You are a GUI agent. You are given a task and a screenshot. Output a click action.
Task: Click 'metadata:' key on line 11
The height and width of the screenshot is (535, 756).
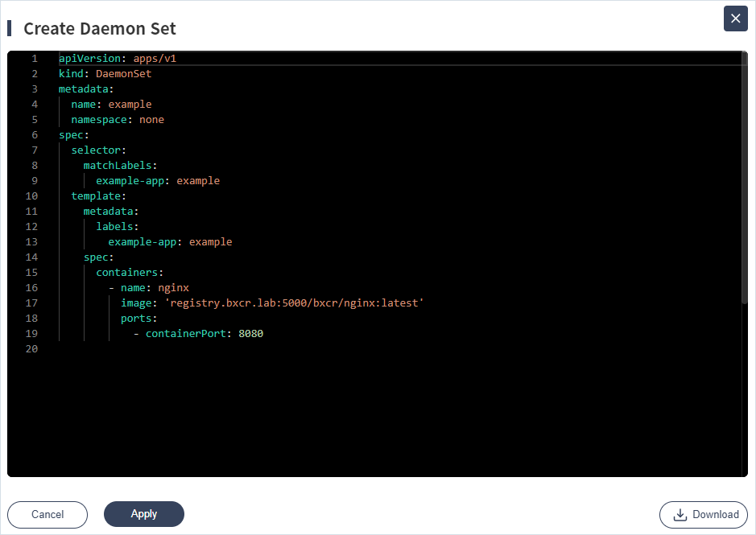coord(111,211)
